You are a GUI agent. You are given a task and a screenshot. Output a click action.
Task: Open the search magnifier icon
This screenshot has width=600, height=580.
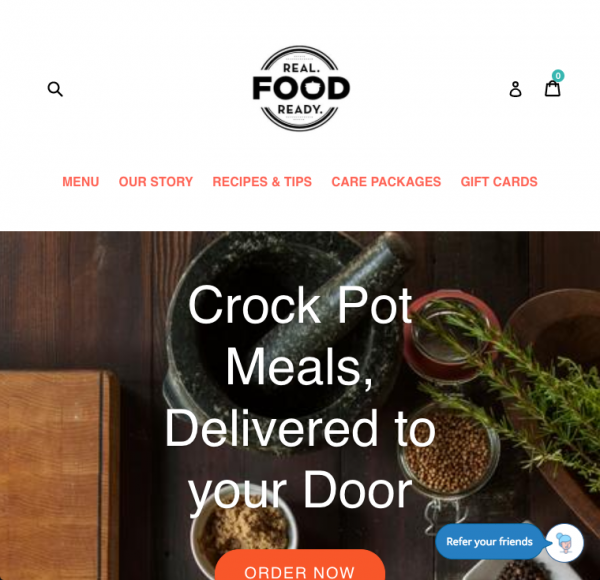pos(55,89)
